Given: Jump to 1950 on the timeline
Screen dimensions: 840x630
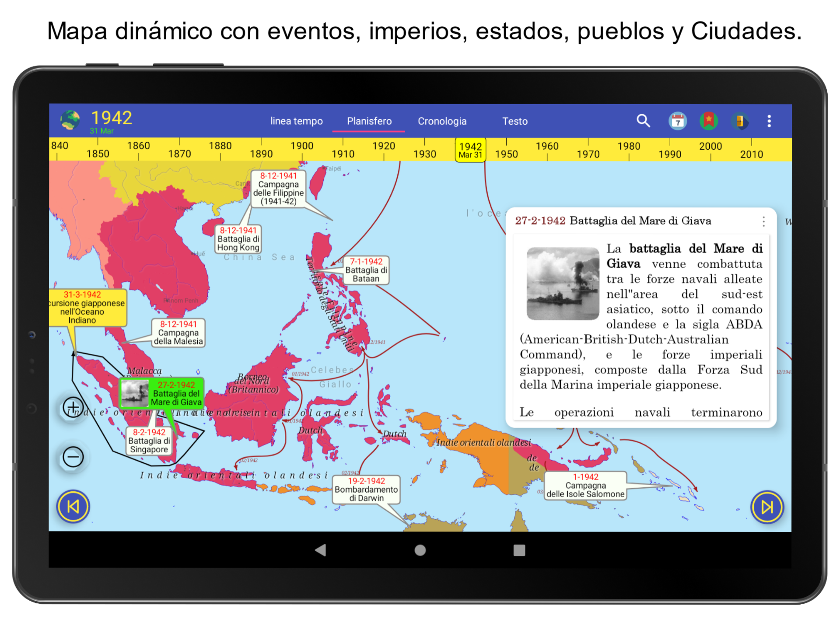Looking at the screenshot, I should (506, 154).
